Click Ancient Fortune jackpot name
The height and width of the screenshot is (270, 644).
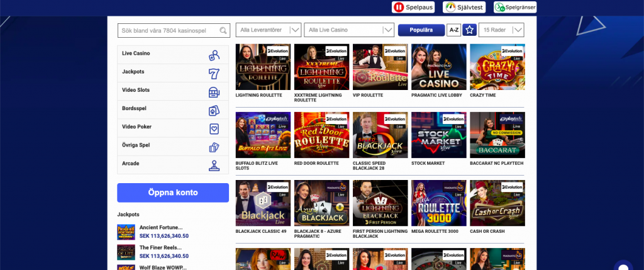point(161,227)
